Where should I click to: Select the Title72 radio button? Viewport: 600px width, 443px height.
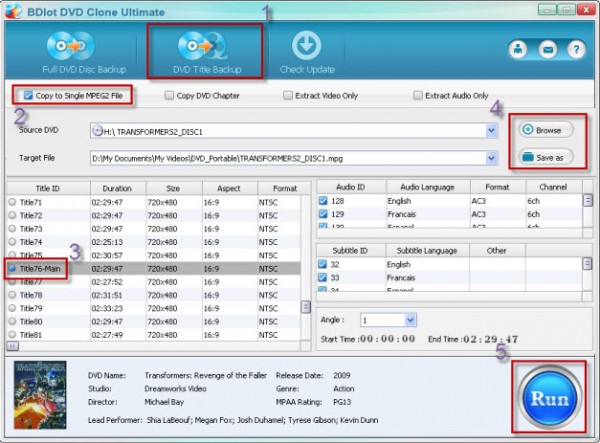click(12, 215)
